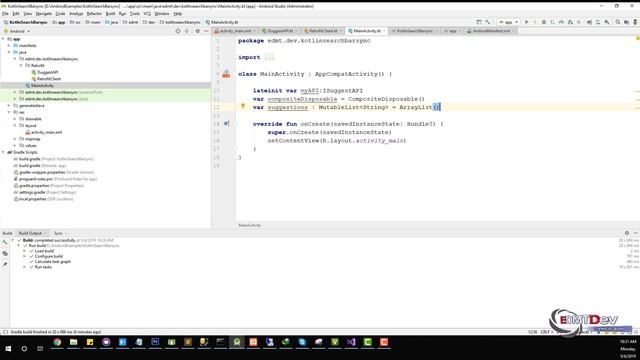Click the Run app play button
The width and height of the screenshot is (640, 360).
[x=527, y=22]
